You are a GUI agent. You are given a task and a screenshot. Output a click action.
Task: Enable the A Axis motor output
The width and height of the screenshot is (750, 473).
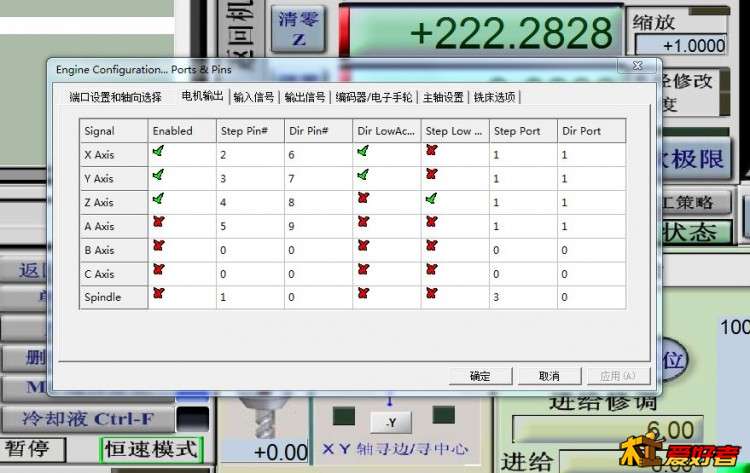pos(158,222)
